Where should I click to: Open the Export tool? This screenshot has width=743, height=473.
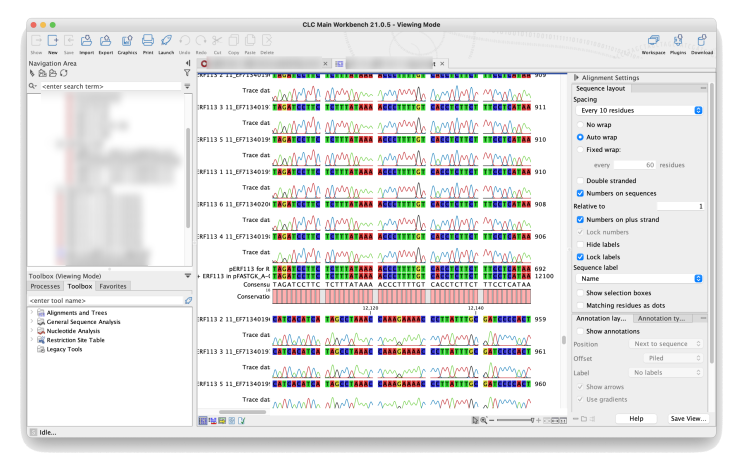(106, 41)
